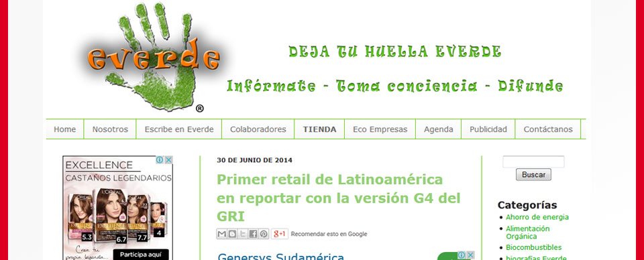Open the Alimentación Orgánica category
This screenshot has height=260, width=644.
527,233
